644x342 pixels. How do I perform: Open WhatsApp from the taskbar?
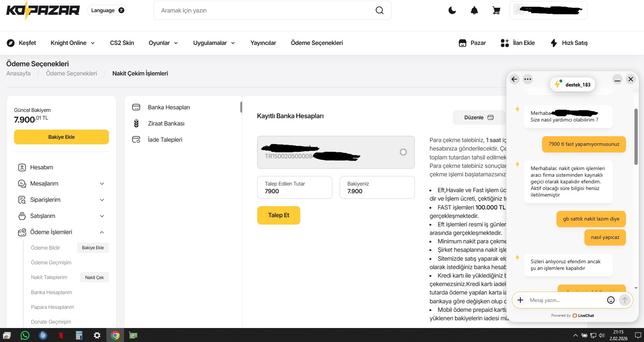[x=25, y=335]
